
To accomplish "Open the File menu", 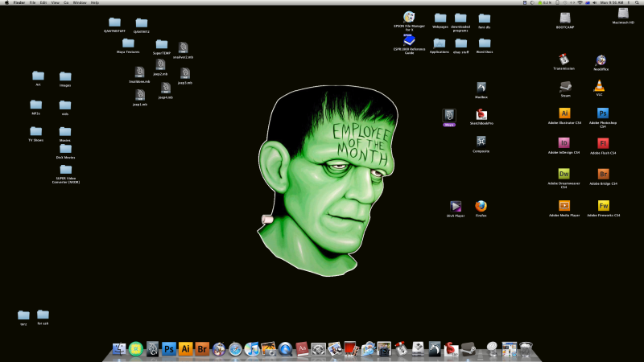I will tap(32, 2).
